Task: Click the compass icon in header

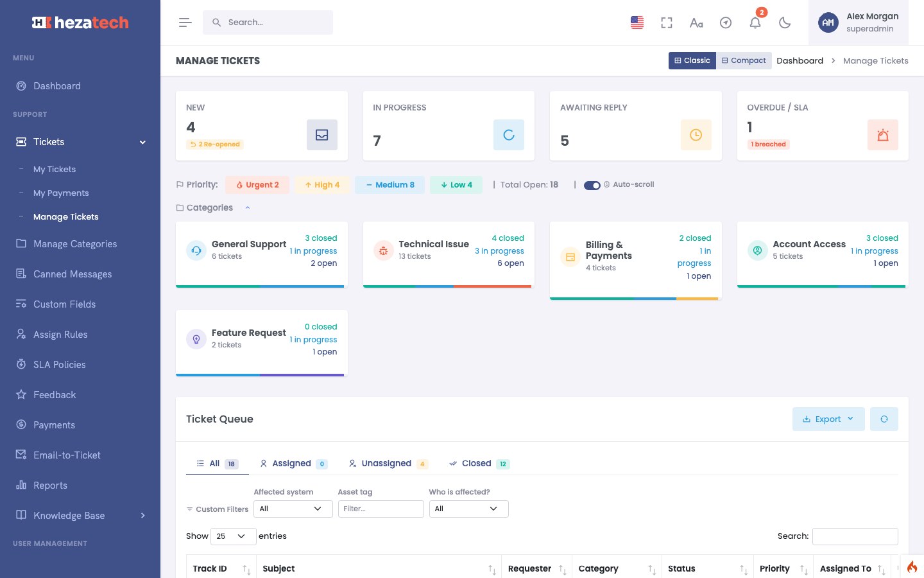Action: point(726,22)
